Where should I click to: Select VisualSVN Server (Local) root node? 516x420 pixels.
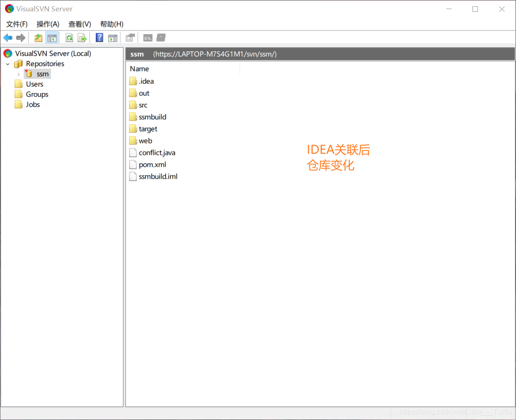[53, 53]
